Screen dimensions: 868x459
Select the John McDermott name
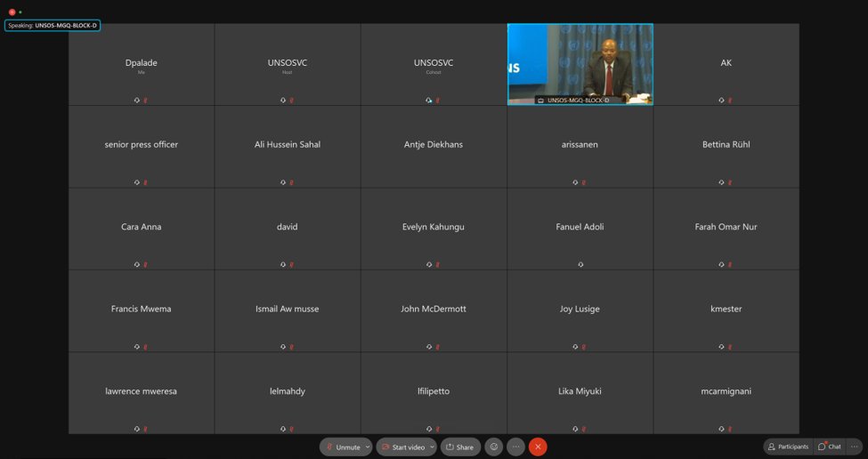[434, 310]
